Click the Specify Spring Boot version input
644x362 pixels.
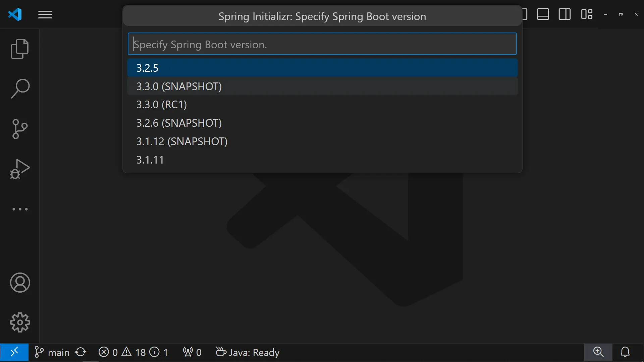point(322,44)
